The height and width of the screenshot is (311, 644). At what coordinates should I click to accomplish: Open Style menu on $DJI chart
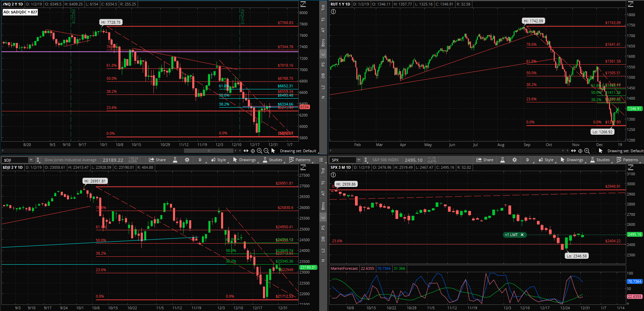[x=219, y=160]
